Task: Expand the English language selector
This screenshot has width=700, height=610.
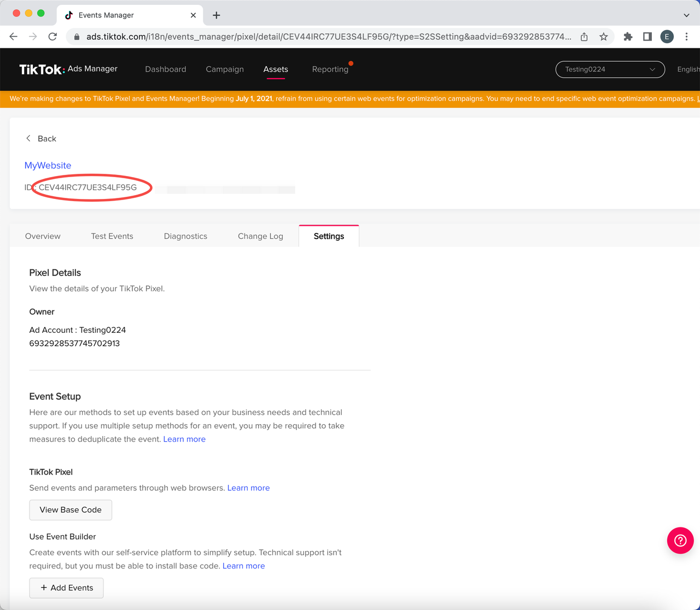Action: 687,69
